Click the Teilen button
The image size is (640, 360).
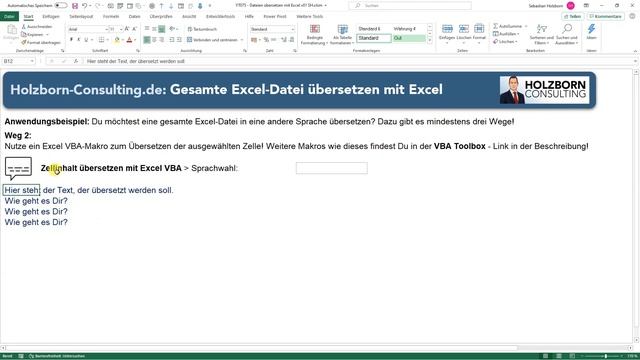click(x=573, y=16)
